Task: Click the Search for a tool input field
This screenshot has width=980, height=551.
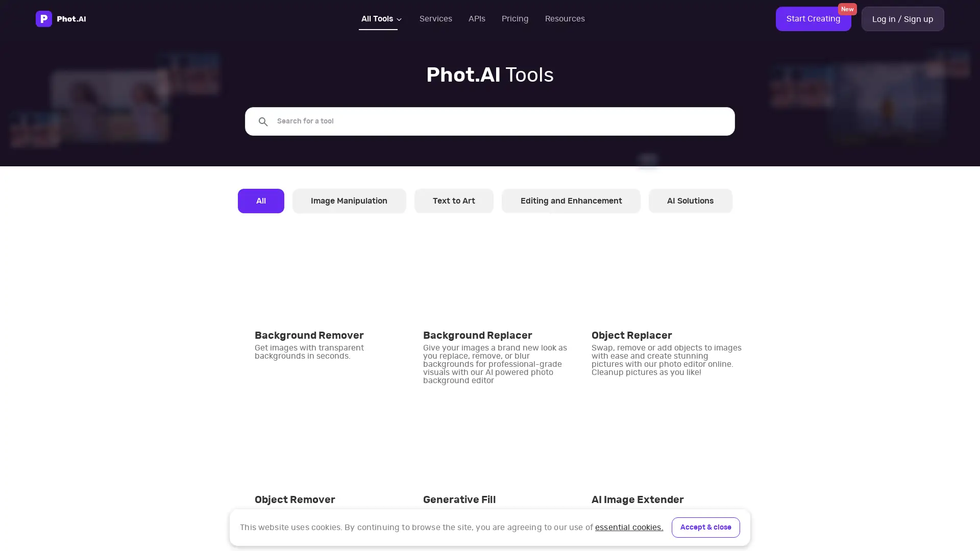Action: (x=490, y=121)
